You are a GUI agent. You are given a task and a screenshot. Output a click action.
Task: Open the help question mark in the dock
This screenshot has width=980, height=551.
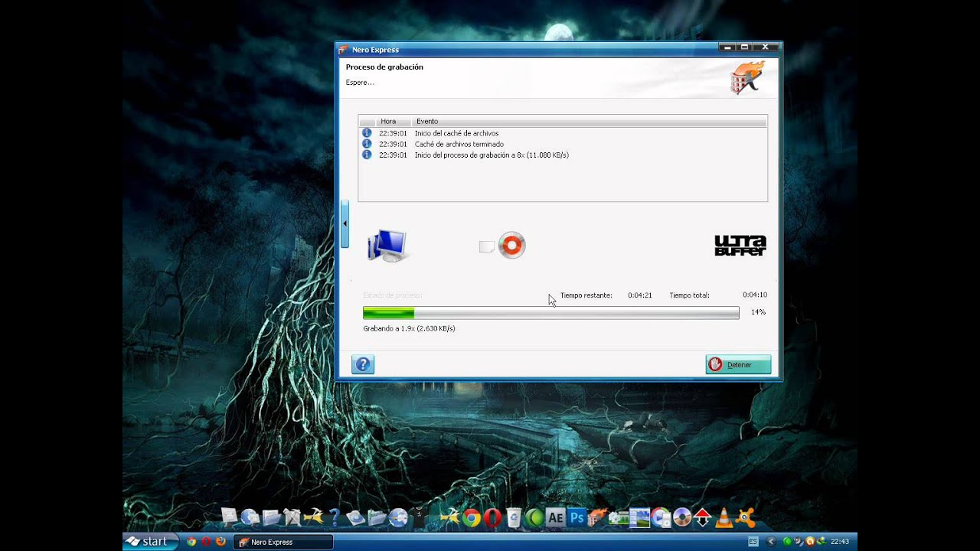334,518
